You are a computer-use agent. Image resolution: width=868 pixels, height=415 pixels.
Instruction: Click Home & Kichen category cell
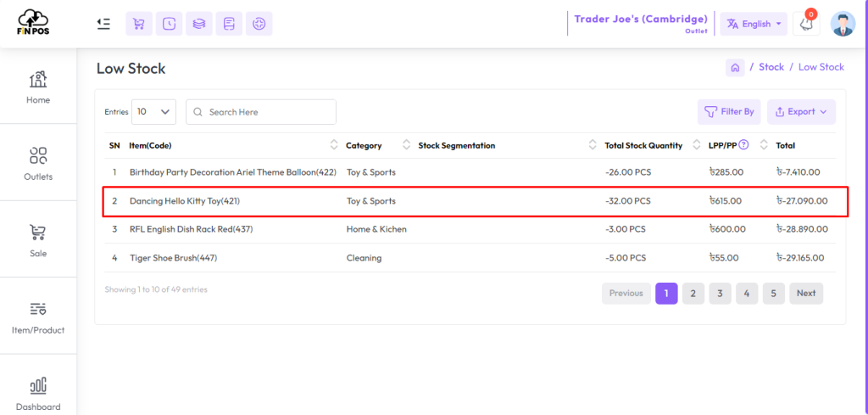point(376,229)
